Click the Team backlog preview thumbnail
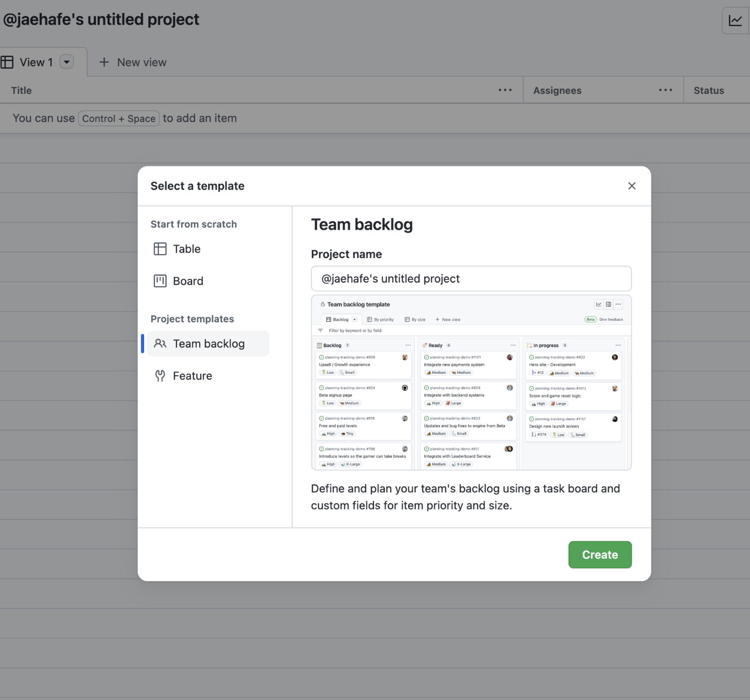 [471, 383]
